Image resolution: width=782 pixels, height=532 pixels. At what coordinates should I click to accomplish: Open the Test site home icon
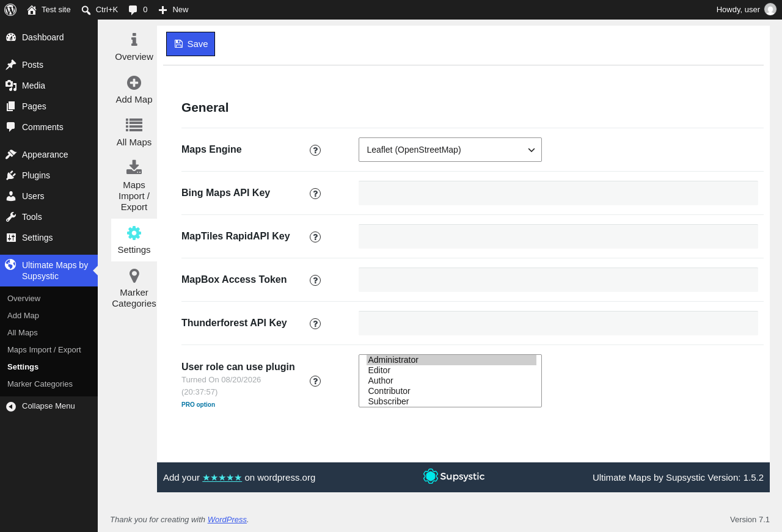(32, 10)
